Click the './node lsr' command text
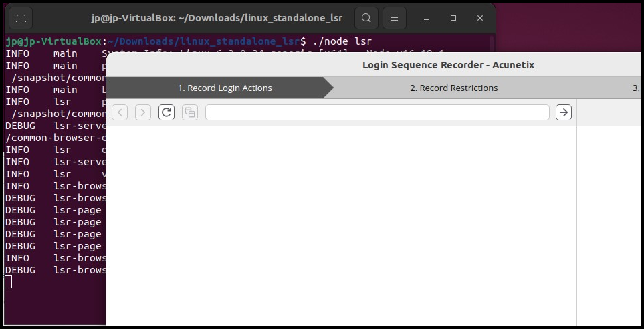This screenshot has height=329, width=644. 342,41
